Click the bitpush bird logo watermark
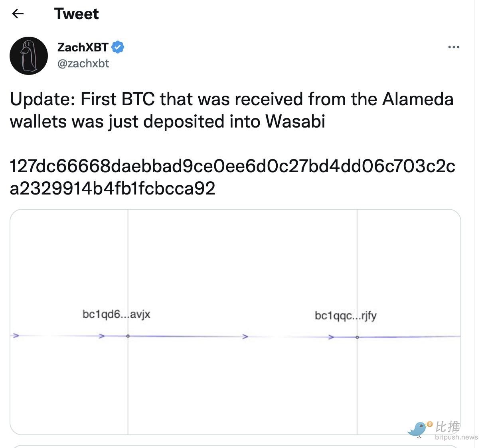486x448 pixels. click(419, 429)
